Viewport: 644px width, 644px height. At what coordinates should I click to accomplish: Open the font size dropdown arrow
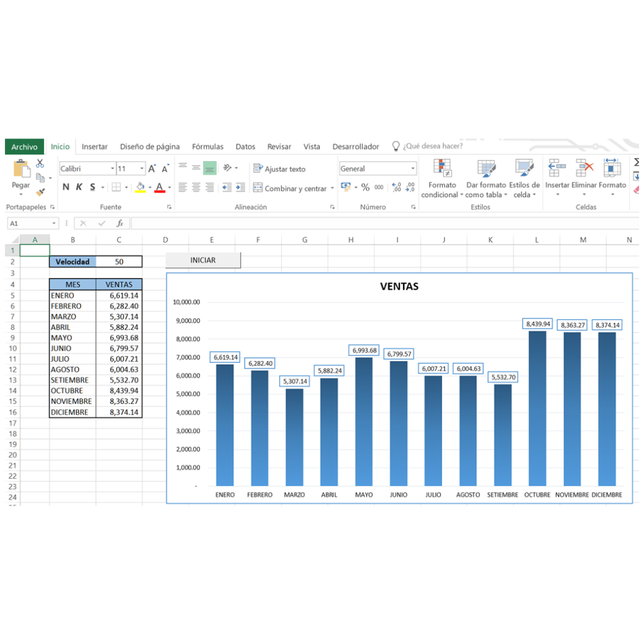(x=142, y=169)
